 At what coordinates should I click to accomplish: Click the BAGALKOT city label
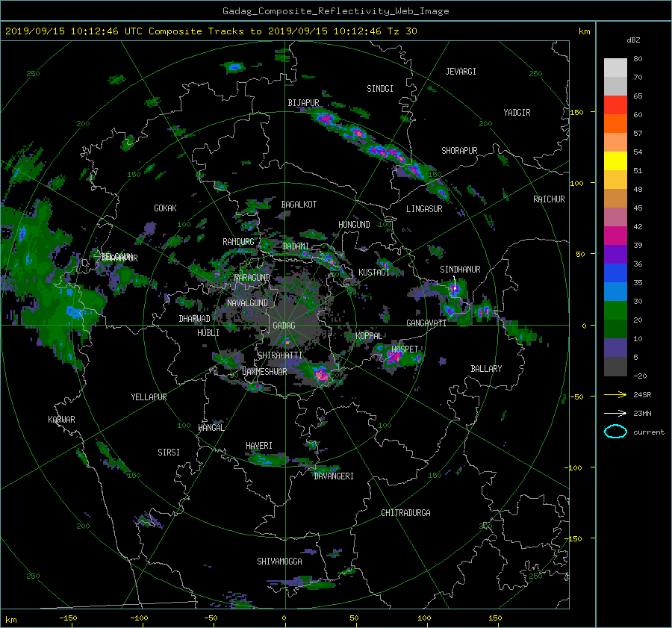click(x=299, y=205)
